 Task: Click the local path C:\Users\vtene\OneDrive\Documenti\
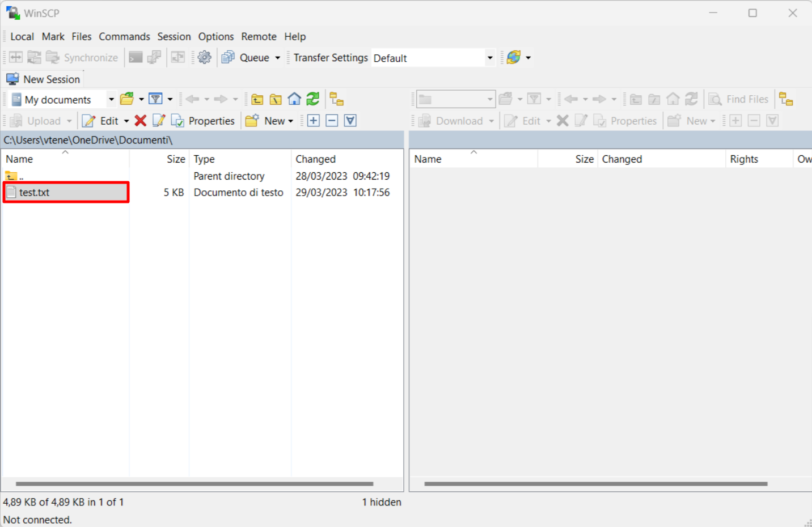(88, 140)
